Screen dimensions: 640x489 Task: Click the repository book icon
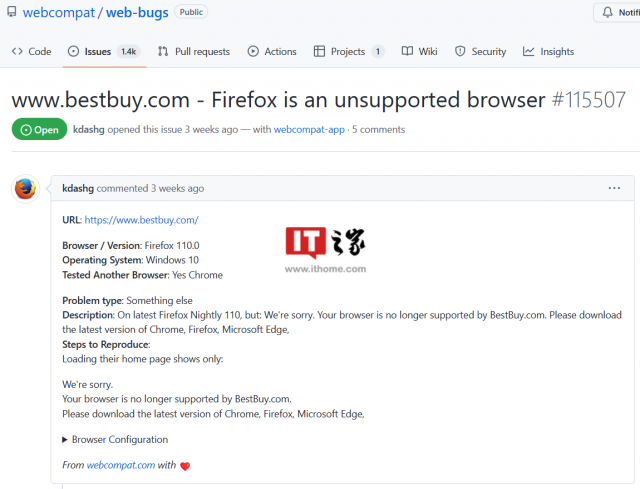tap(9, 12)
